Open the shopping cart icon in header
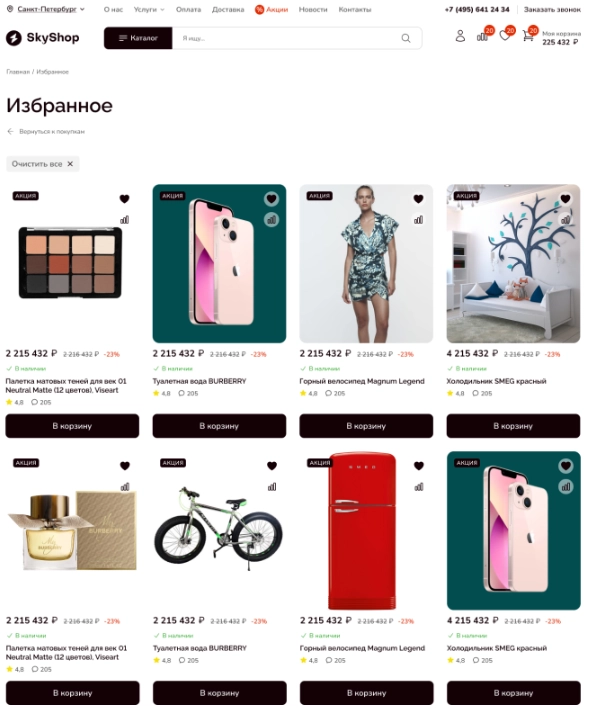This screenshot has height=709, width=590. click(528, 36)
